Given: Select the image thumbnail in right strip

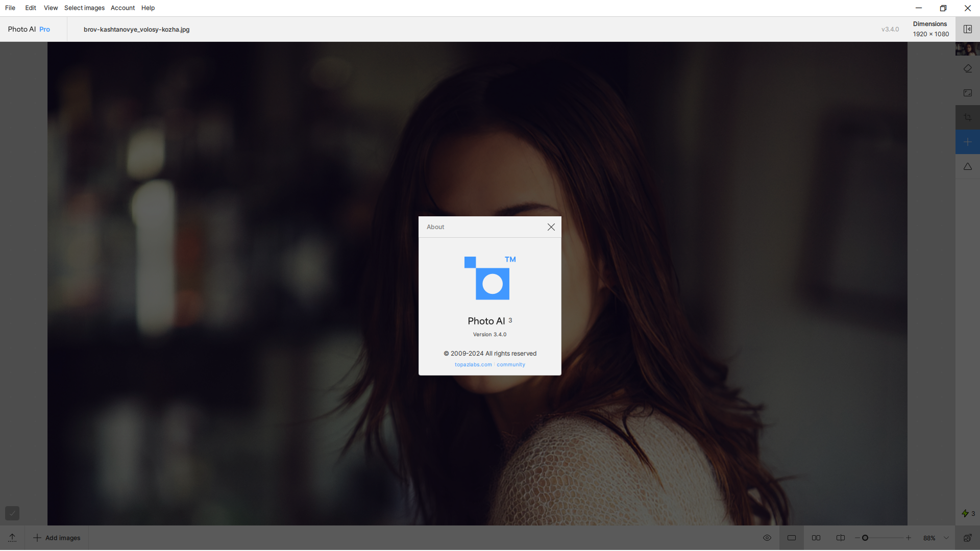Looking at the screenshot, I should pyautogui.click(x=967, y=49).
